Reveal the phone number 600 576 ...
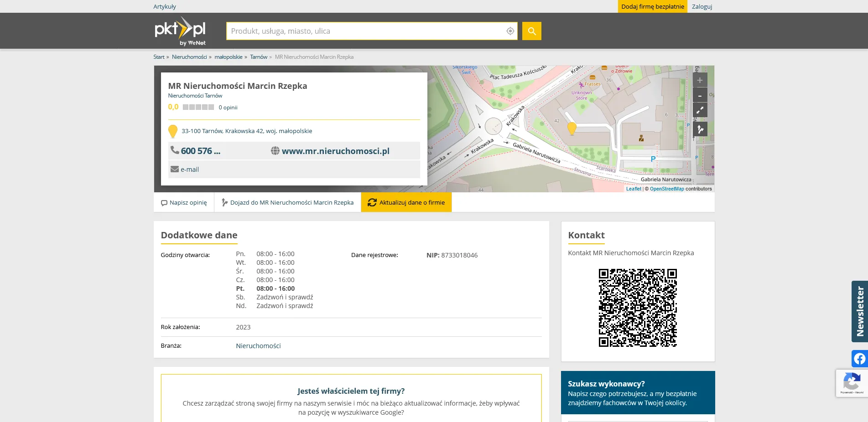Image resolution: width=868 pixels, height=422 pixels. [201, 151]
